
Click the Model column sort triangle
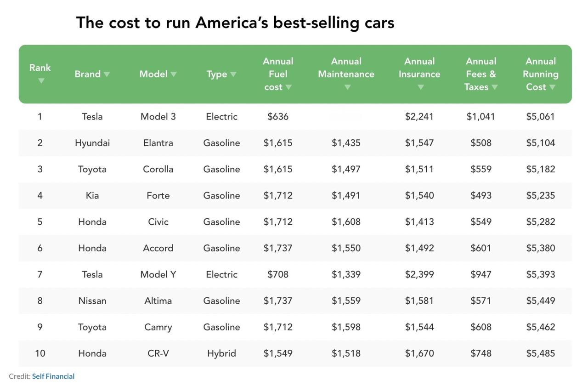pos(173,74)
